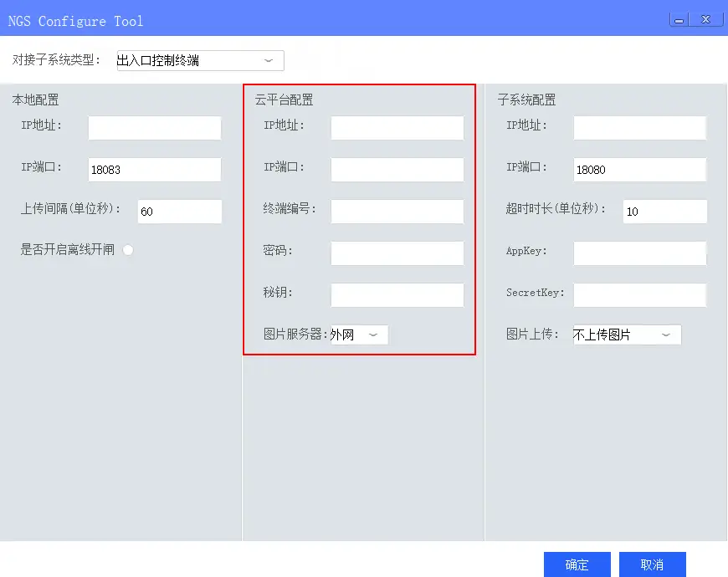
Task: Click the 取消 button
Action: point(652,564)
